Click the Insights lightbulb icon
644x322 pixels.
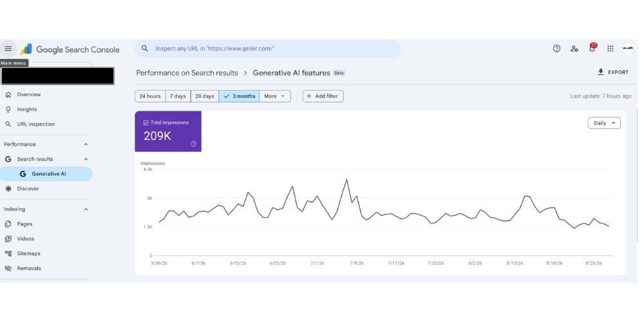pyautogui.click(x=8, y=109)
